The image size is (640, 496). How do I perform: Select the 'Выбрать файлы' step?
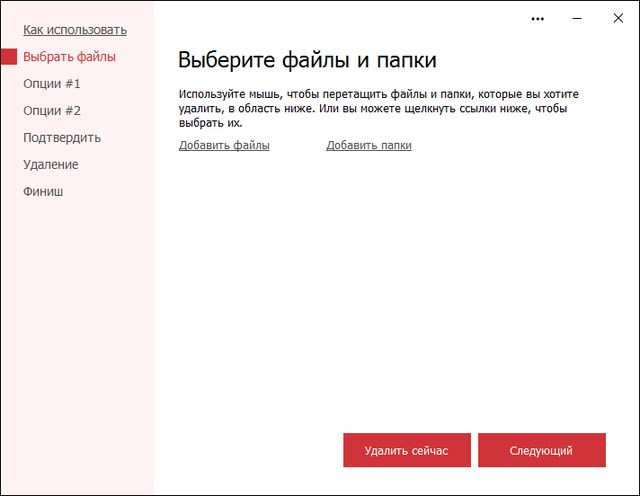pos(69,57)
